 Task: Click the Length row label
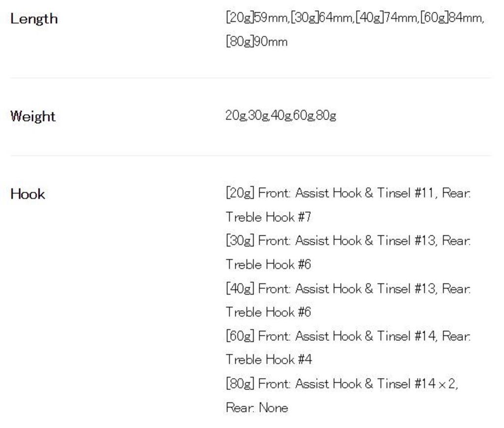click(x=34, y=19)
